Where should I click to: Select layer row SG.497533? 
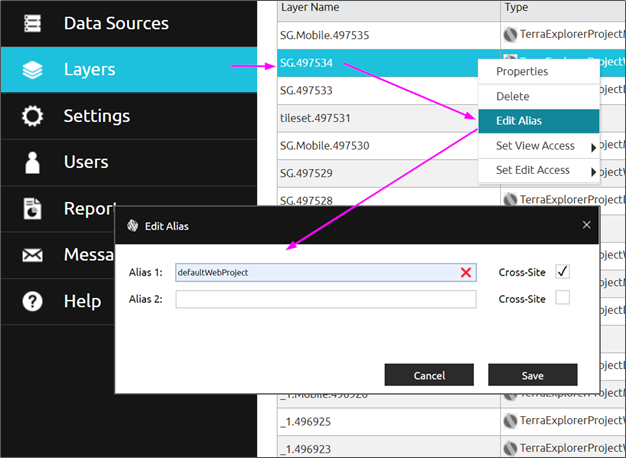tap(377, 91)
